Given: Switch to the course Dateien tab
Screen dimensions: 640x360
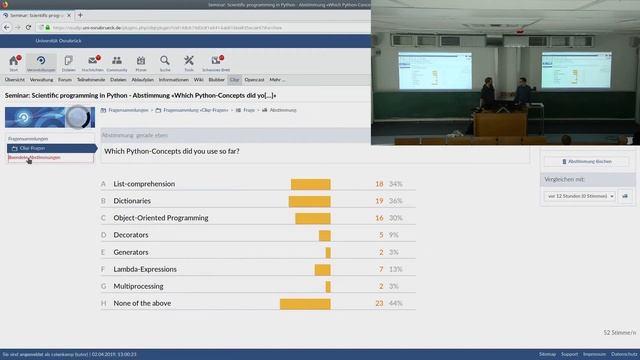Looking at the screenshot, I should tap(118, 80).
